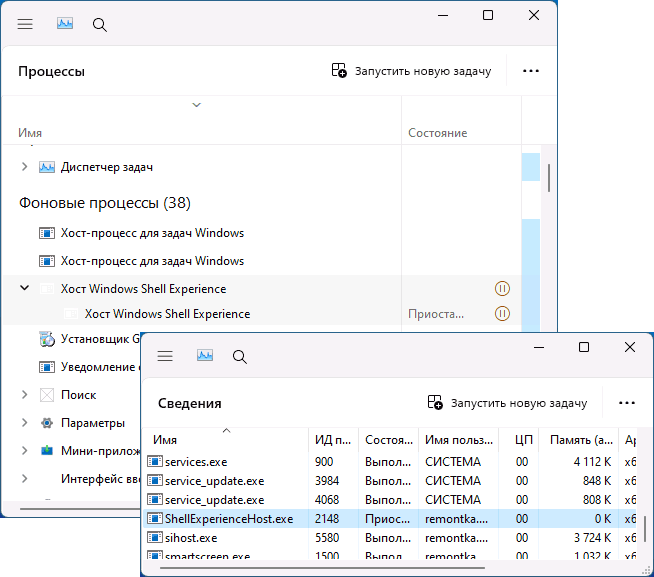Viewport: 654px width, 577px height.
Task: Sort details by Память column
Action: pos(581,440)
